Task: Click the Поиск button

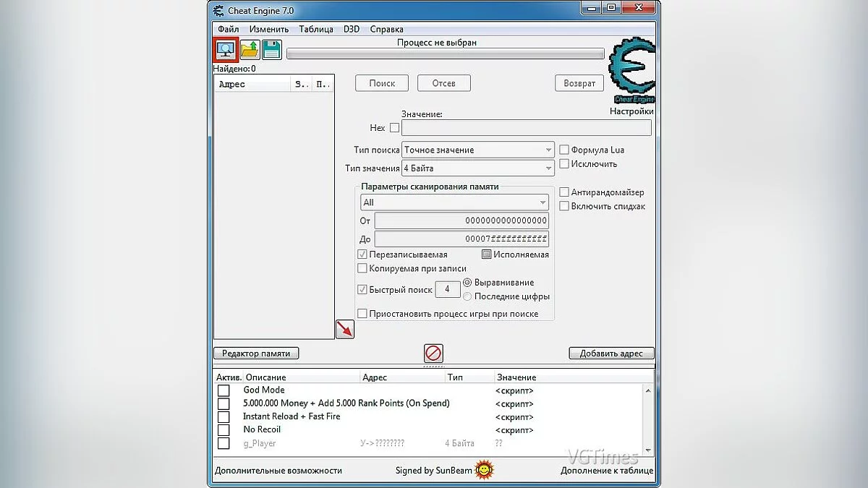Action: point(381,82)
